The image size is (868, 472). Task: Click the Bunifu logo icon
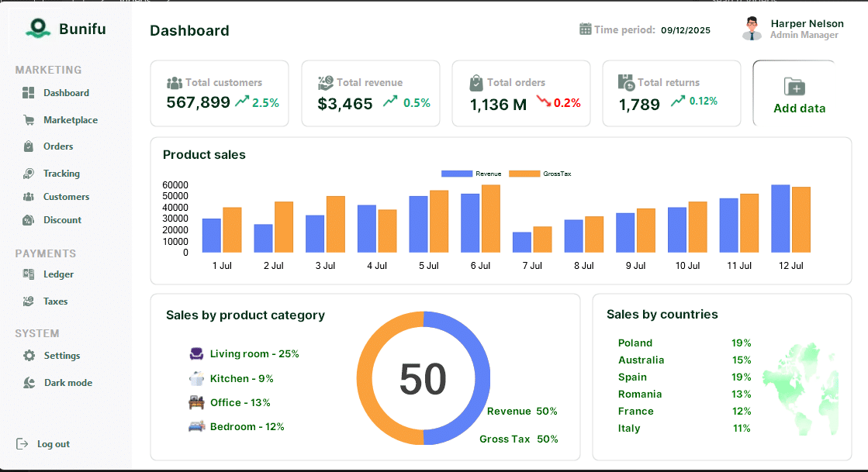pos(36,29)
